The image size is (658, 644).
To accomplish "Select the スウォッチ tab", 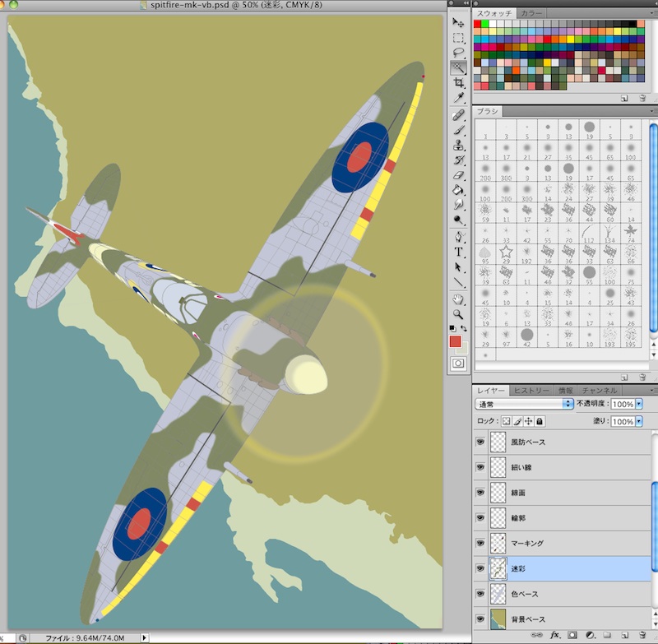I will tap(494, 13).
